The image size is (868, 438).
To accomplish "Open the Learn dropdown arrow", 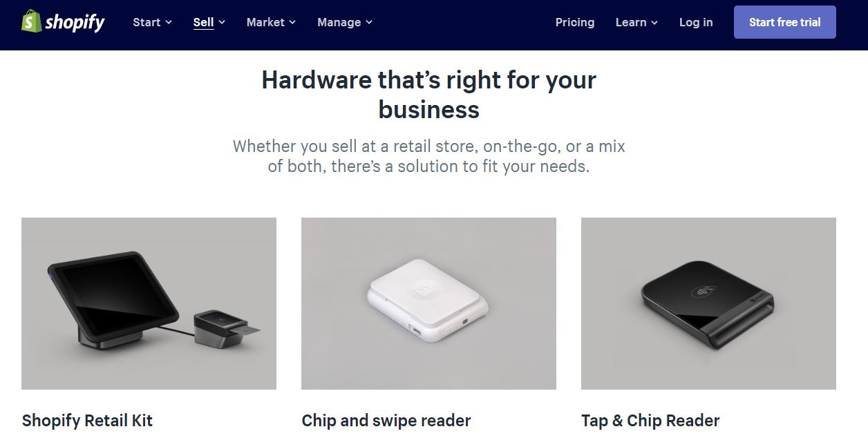I will pyautogui.click(x=654, y=22).
